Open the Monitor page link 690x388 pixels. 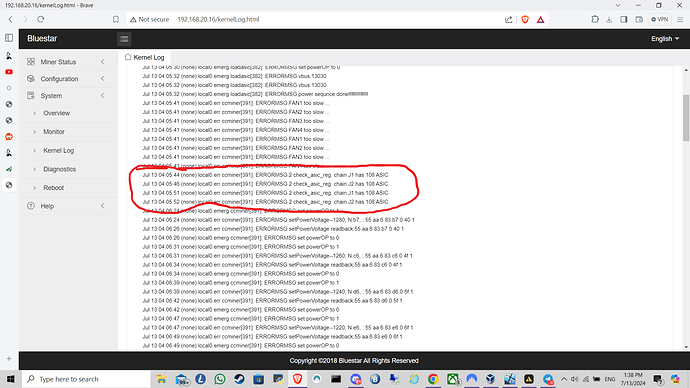click(54, 132)
